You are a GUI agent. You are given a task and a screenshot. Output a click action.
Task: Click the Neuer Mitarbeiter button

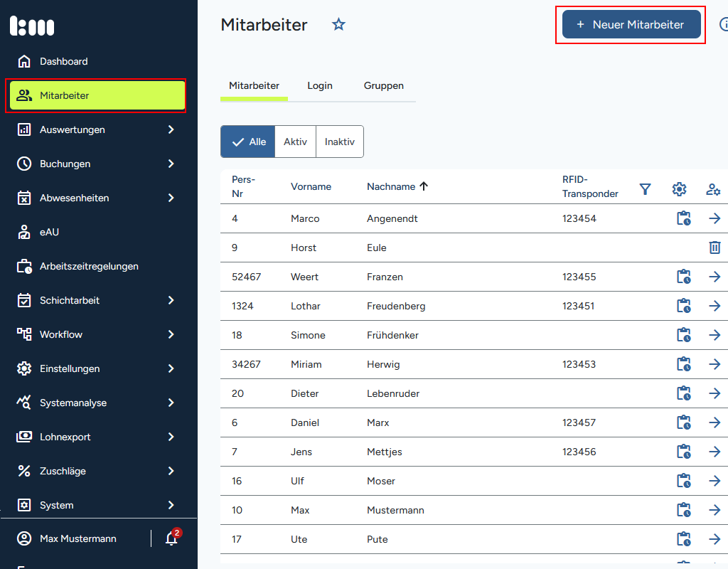coord(631,24)
